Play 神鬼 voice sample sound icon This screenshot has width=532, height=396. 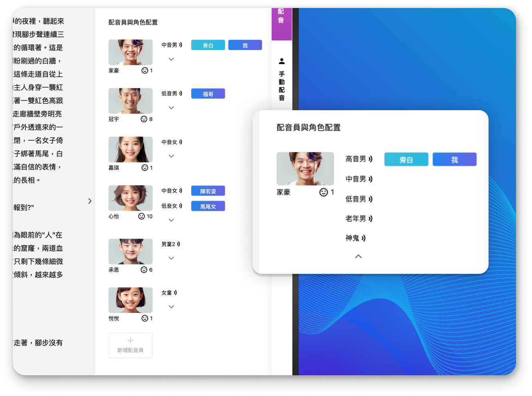point(363,238)
